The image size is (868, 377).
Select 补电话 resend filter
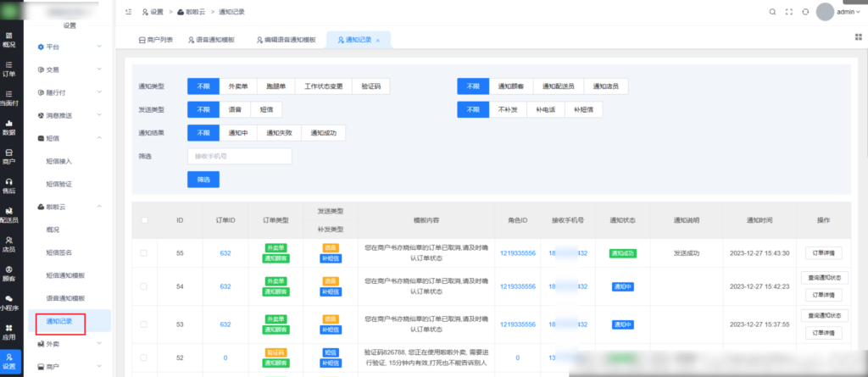tap(545, 109)
